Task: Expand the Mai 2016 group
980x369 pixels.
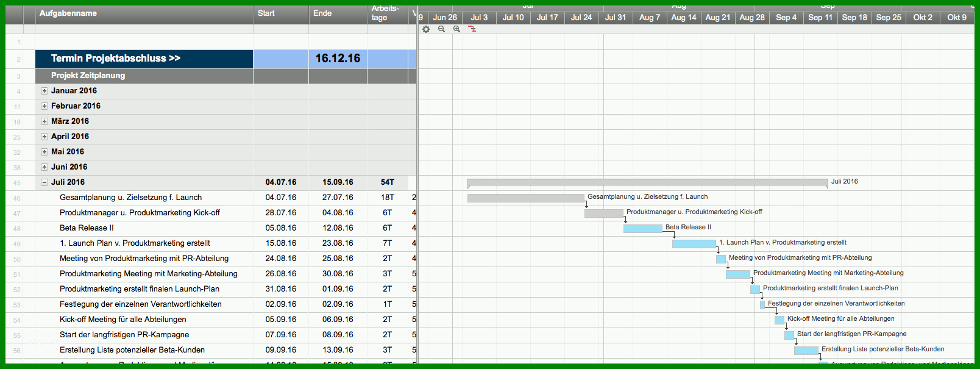Action: point(44,152)
